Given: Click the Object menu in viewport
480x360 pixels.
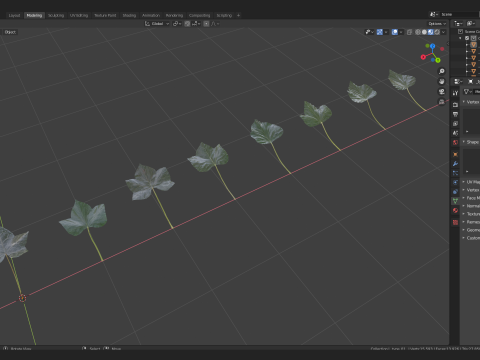Looking at the screenshot, I should click(10, 32).
